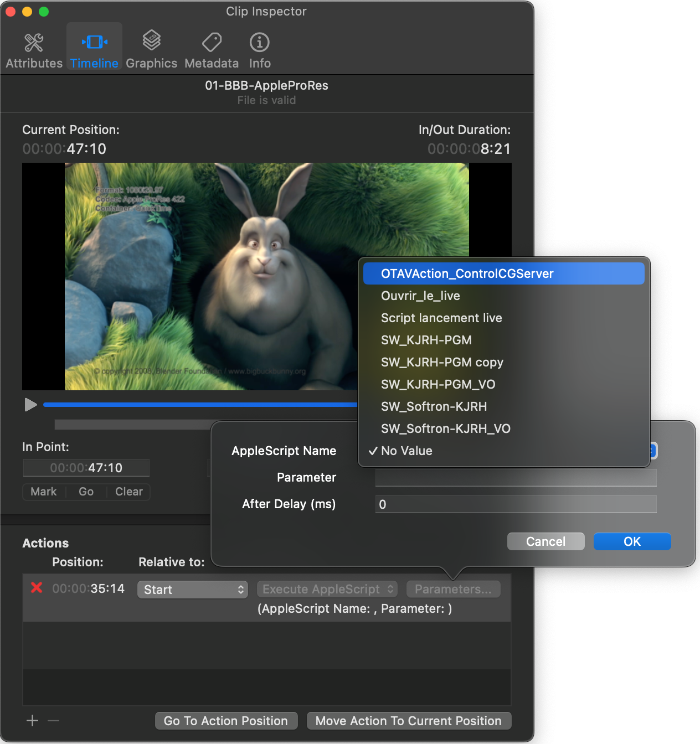Click the video preview thumbnail
This screenshot has height=744, width=700.
(x=267, y=276)
